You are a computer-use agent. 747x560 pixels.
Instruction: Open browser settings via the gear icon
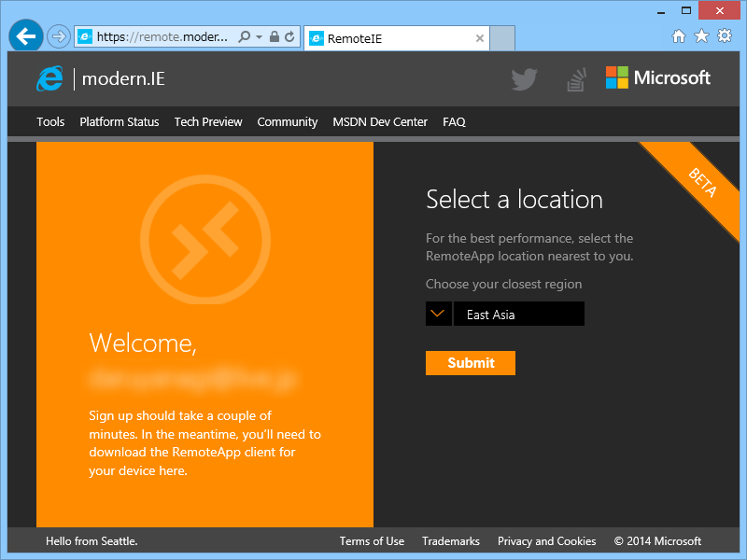pyautogui.click(x=725, y=35)
